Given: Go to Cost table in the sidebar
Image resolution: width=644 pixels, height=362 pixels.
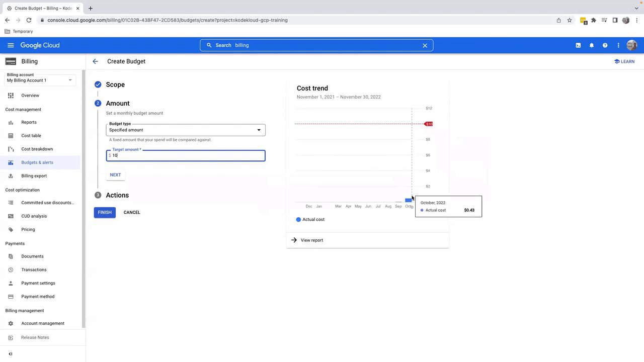Looking at the screenshot, I should (31, 136).
